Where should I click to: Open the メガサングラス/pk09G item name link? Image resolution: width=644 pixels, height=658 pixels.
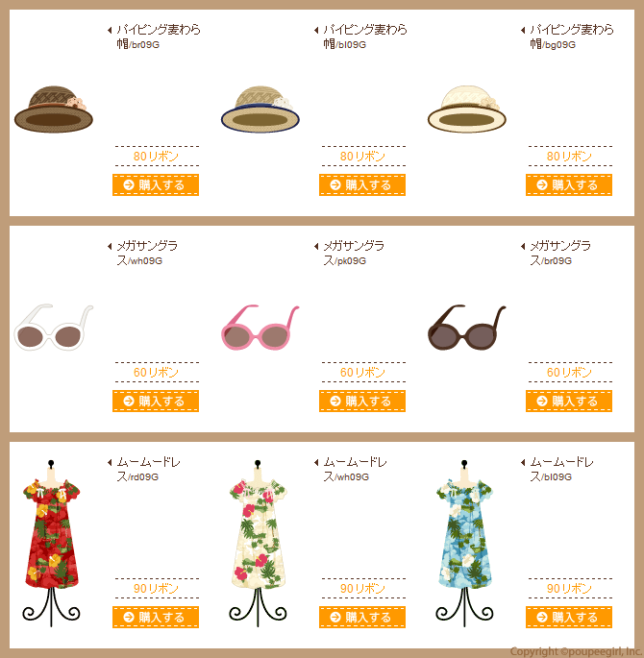354,253
